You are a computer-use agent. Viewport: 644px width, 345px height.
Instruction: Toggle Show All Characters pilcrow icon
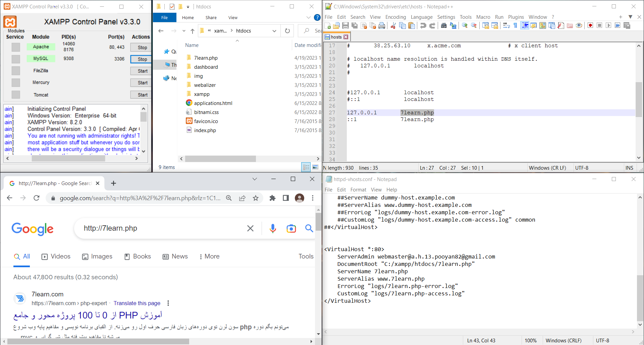pyautogui.click(x=516, y=25)
